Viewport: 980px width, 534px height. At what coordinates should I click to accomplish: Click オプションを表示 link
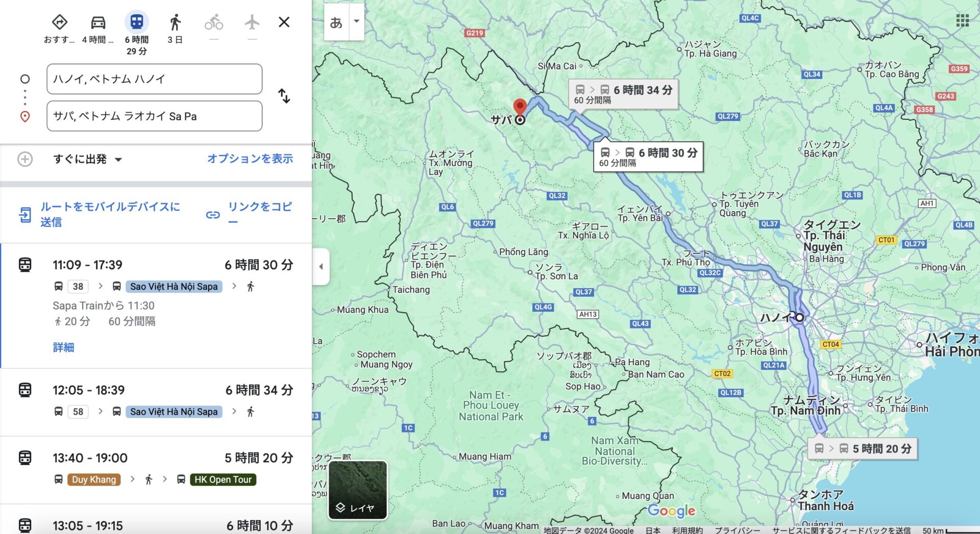click(250, 159)
